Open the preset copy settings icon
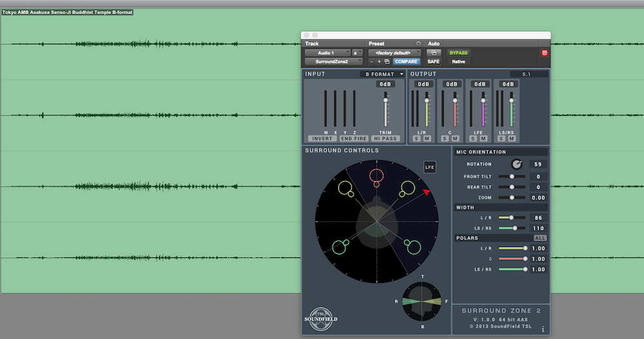 click(387, 62)
